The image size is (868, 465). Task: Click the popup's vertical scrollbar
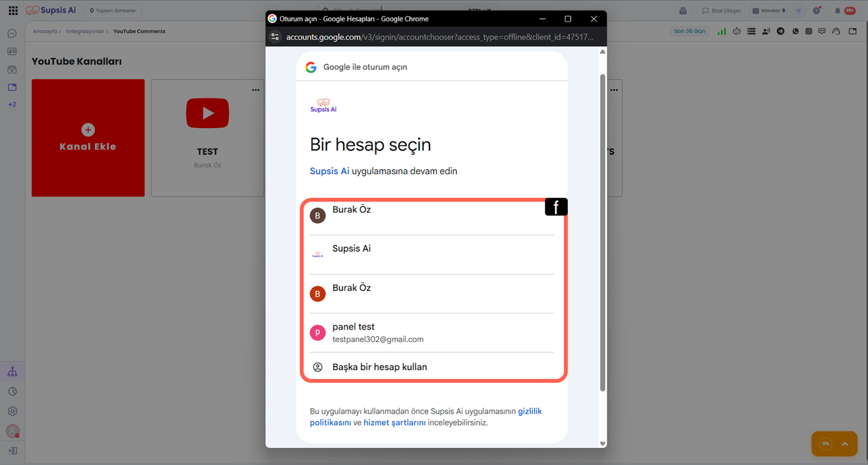602,233
